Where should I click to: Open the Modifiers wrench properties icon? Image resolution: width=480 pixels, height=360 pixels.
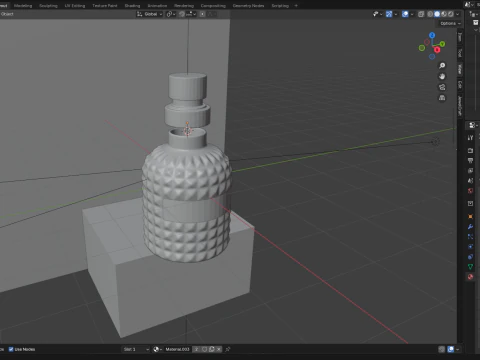(470, 227)
